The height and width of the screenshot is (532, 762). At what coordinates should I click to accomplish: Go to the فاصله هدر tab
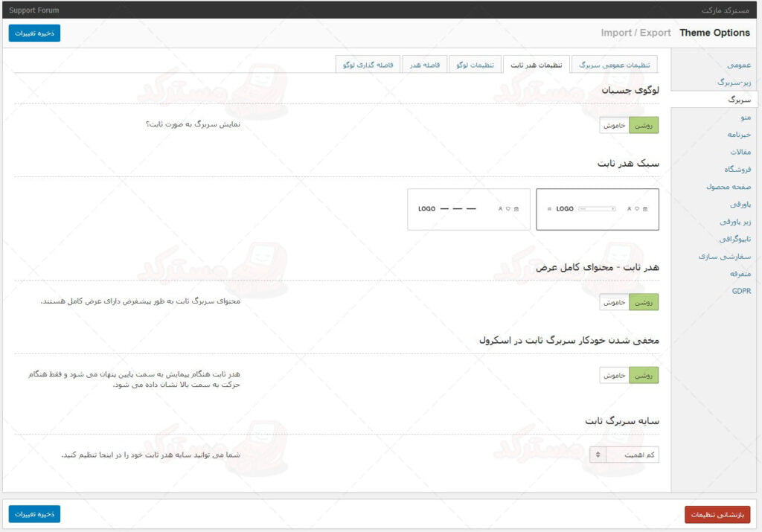pos(424,65)
